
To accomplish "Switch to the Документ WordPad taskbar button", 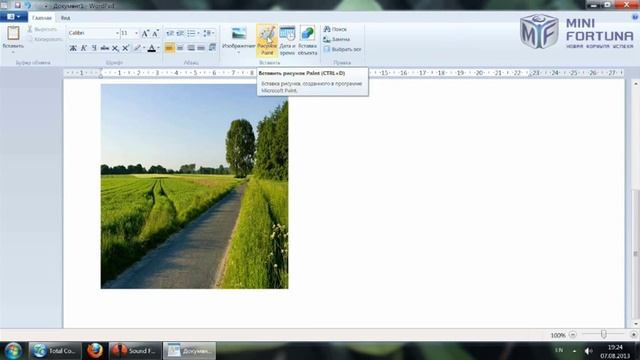I will tap(190, 351).
